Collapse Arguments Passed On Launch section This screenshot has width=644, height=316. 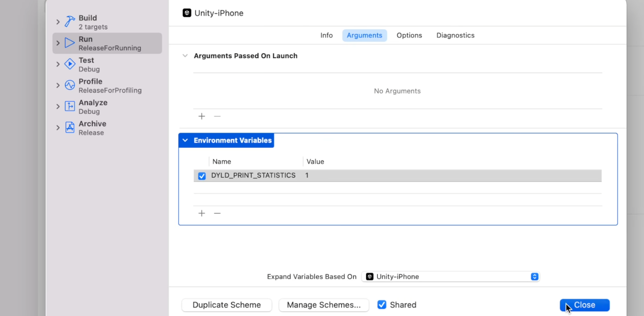coord(185,56)
